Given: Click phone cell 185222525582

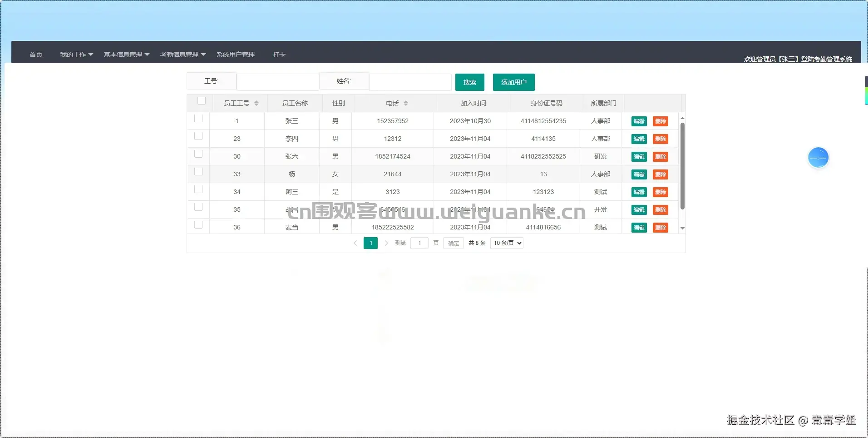Looking at the screenshot, I should [393, 227].
